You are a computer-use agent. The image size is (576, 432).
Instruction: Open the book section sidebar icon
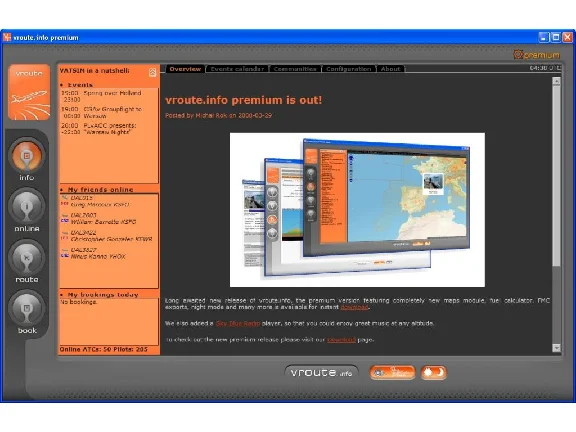point(27,309)
